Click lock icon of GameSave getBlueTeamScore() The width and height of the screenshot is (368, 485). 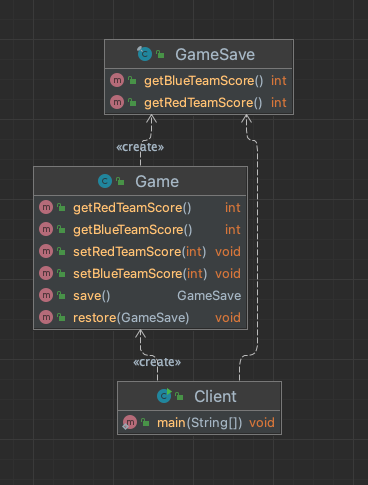point(132,80)
